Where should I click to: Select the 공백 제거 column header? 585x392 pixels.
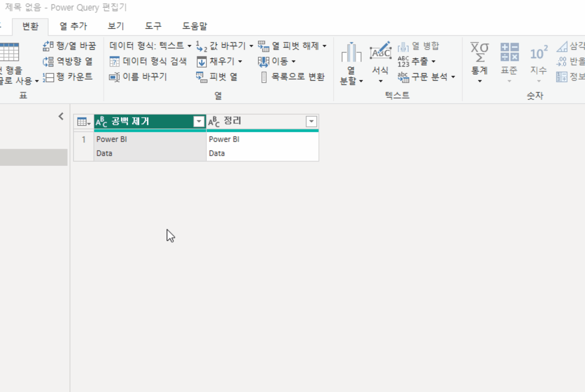click(x=150, y=122)
